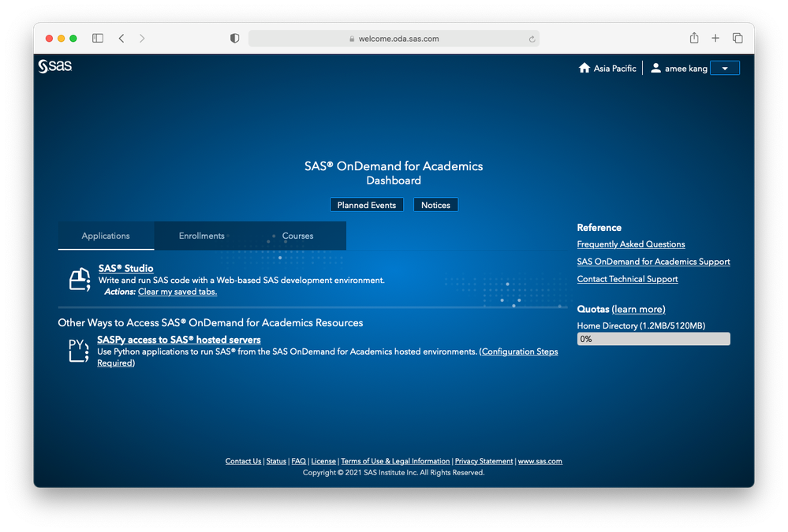Click the SAS OnDemand for Academics Dashboard title
Image resolution: width=788 pixels, height=532 pixels.
click(x=394, y=173)
